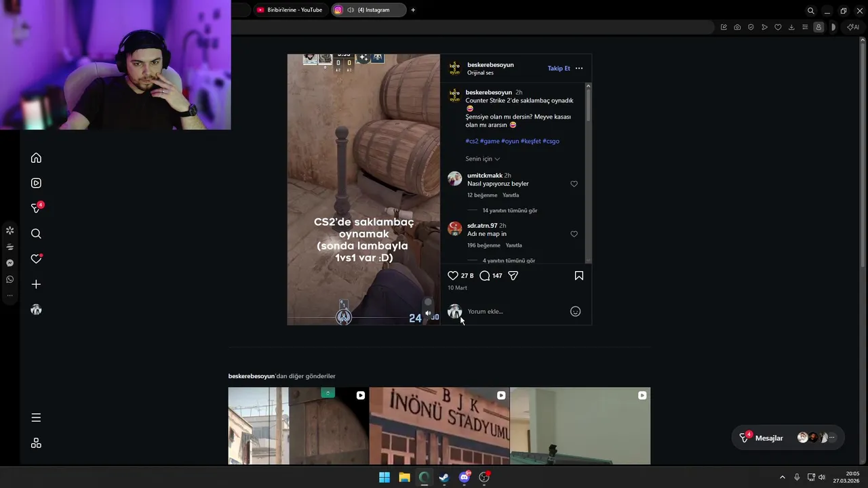Viewport: 868px width, 488px height.
Task: Open the #keşfet hashtag link
Action: 531,141
